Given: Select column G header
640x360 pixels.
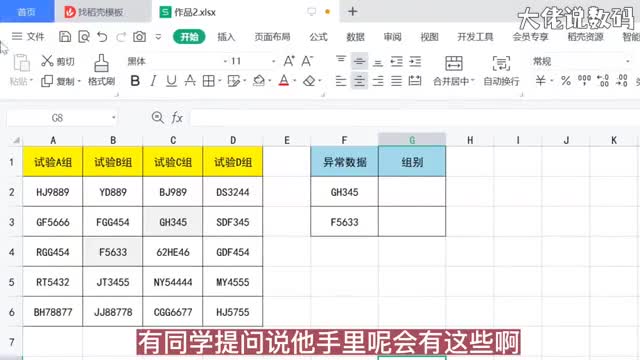Looking at the screenshot, I should [x=412, y=140].
